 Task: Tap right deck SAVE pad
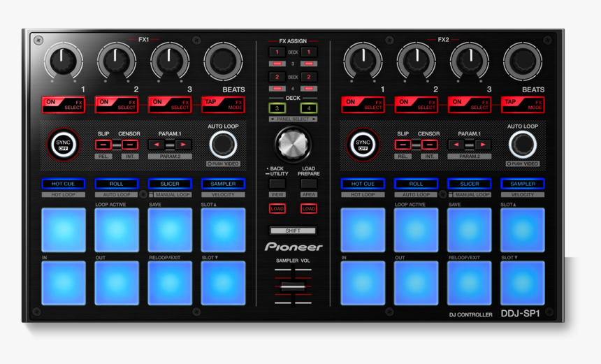click(x=470, y=230)
